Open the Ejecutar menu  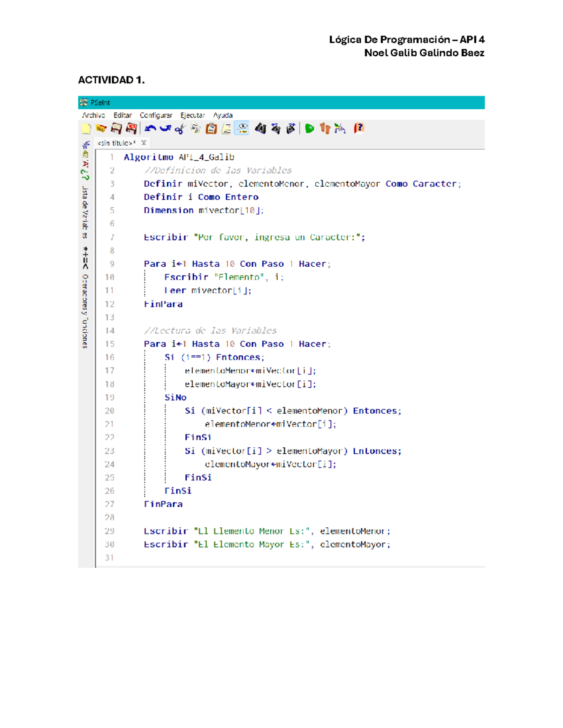(193, 115)
